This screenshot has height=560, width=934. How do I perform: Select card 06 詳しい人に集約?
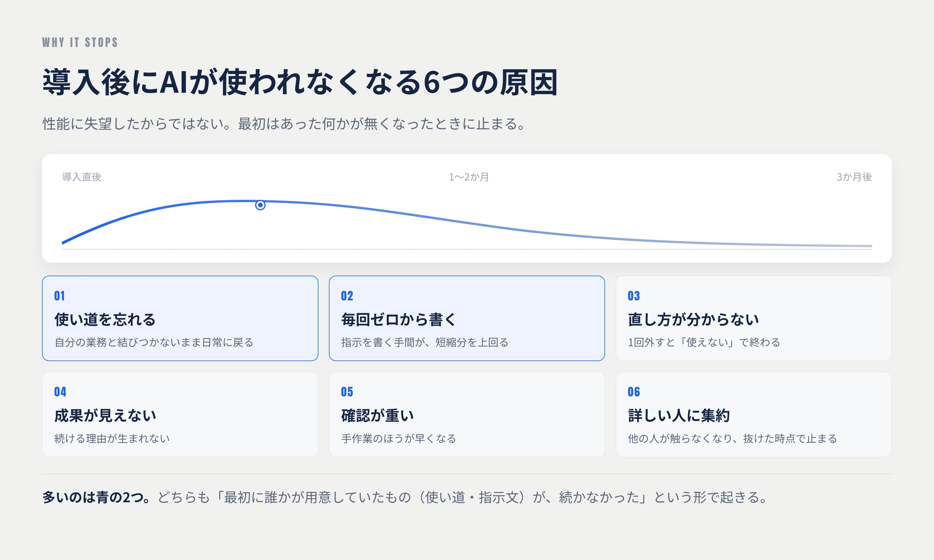tap(754, 414)
